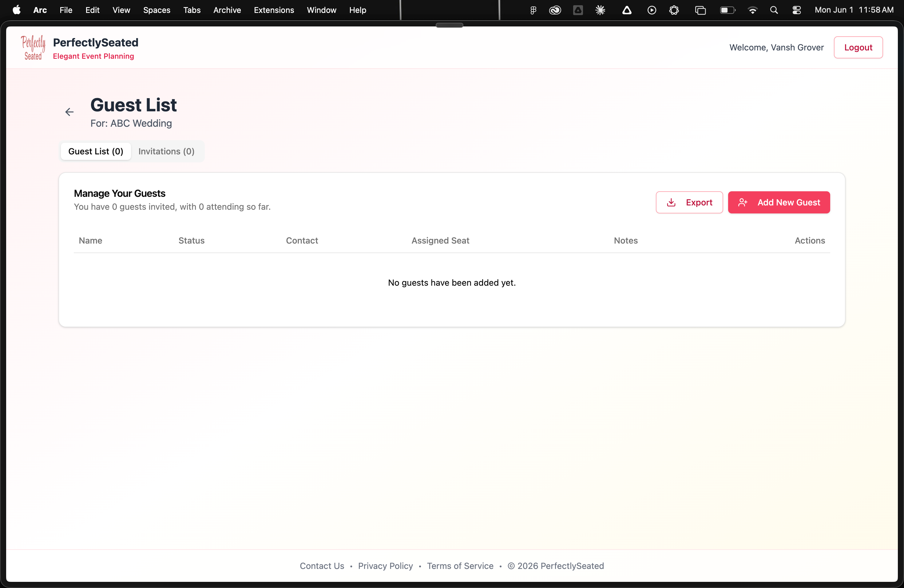The height and width of the screenshot is (588, 904).
Task: Open Creative Cloud menu bar icon
Action: pos(555,10)
